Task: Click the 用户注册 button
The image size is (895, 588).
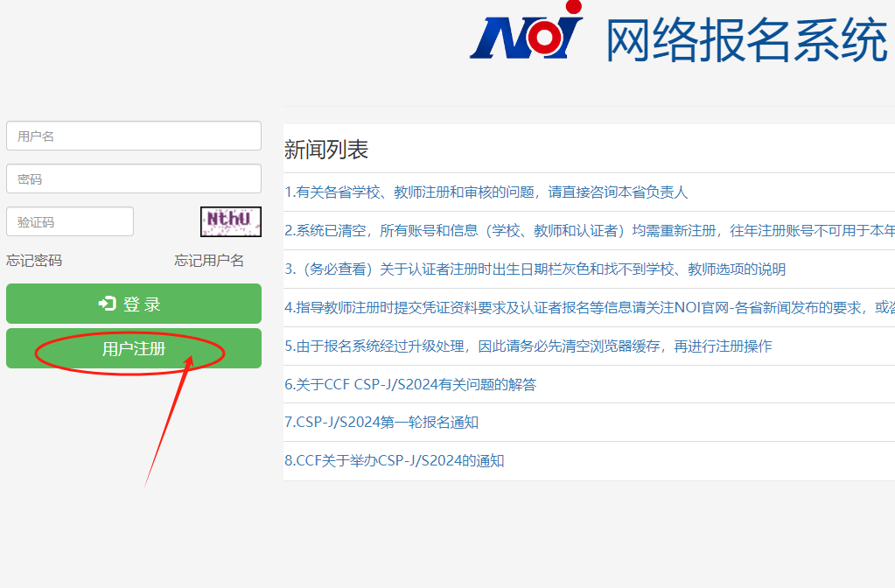Action: pyautogui.click(x=134, y=349)
